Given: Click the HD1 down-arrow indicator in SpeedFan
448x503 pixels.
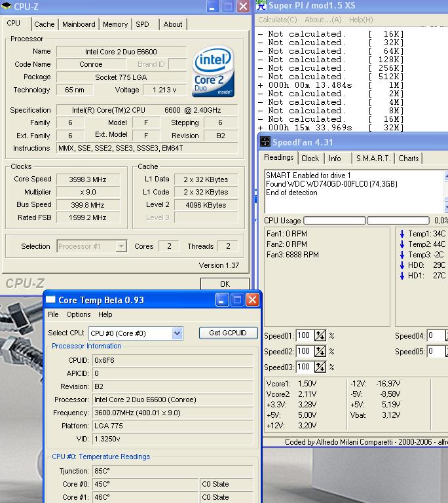Looking at the screenshot, I should 402,276.
